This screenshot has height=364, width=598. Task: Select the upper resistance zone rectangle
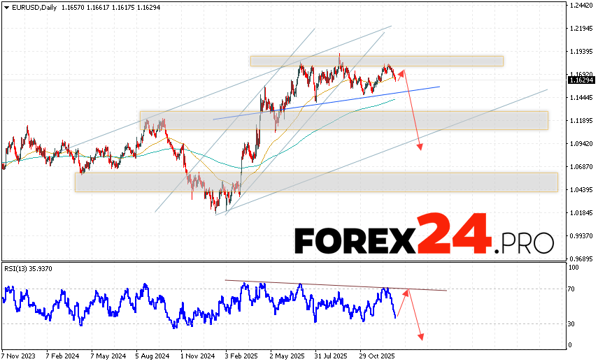click(x=376, y=61)
